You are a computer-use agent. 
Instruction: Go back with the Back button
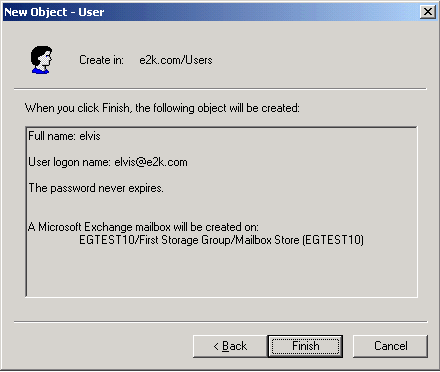pyautogui.click(x=230, y=346)
